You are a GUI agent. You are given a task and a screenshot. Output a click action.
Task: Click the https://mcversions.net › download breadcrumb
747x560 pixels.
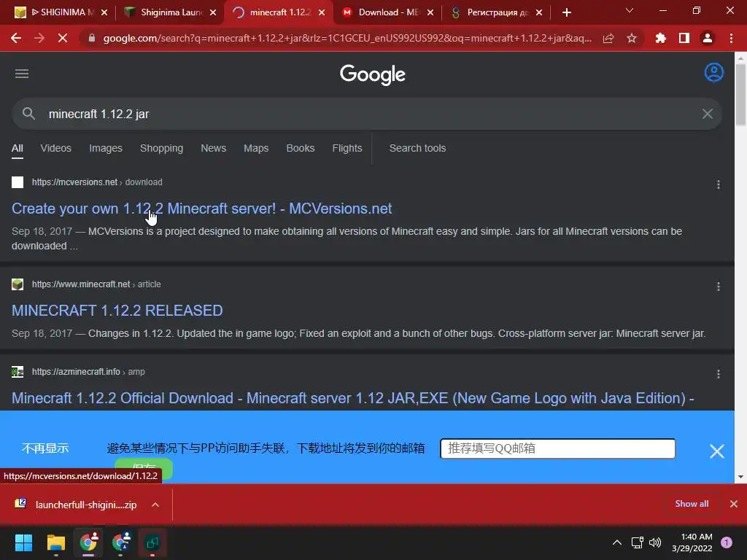(x=97, y=182)
